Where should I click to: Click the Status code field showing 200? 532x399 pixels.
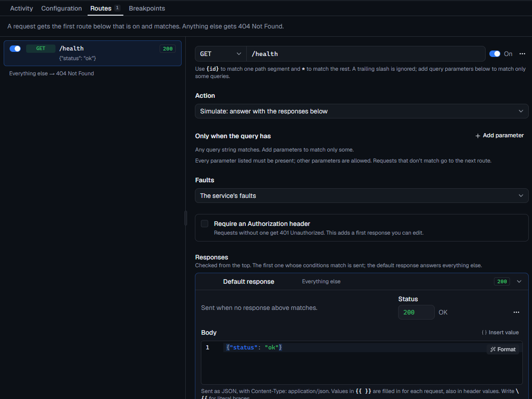[416, 312]
